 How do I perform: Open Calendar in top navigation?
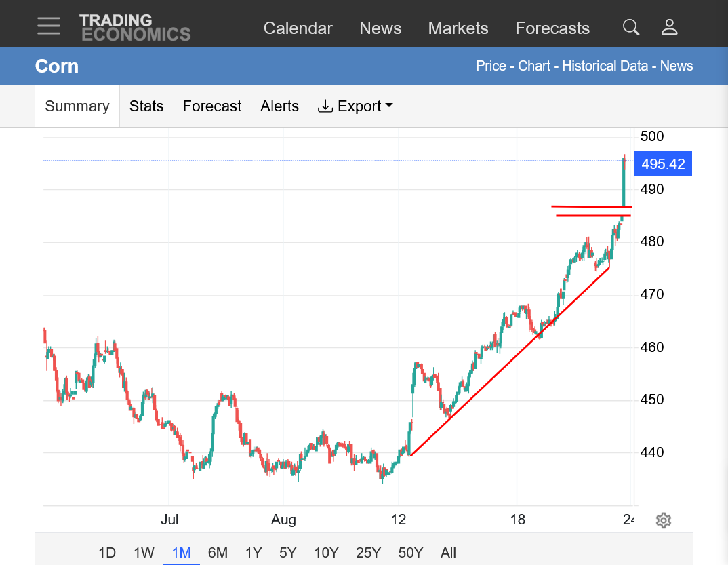pyautogui.click(x=298, y=28)
